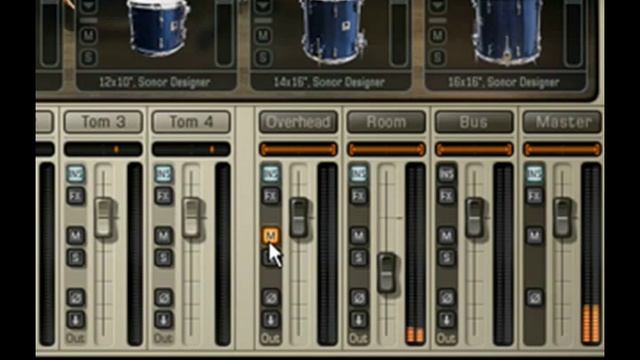Mute the Room mixer channel
This screenshot has height=360, width=640.
(x=359, y=236)
